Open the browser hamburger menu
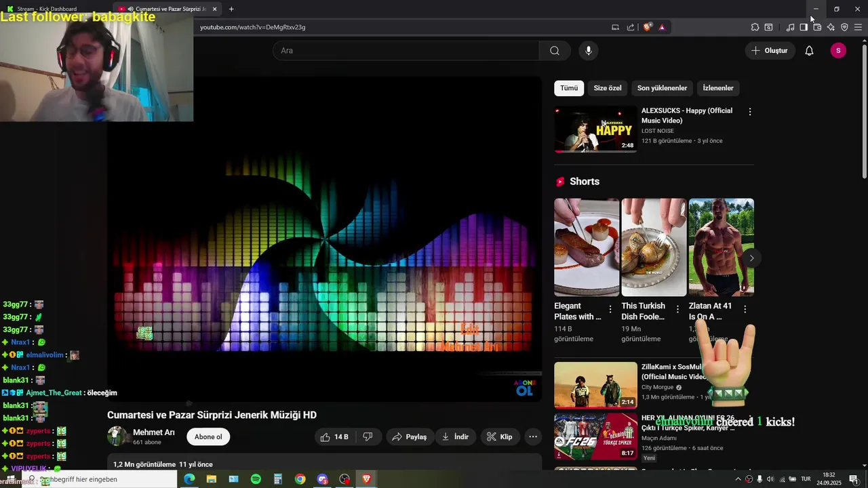Screen dimensions: 868x488 tap(858, 27)
